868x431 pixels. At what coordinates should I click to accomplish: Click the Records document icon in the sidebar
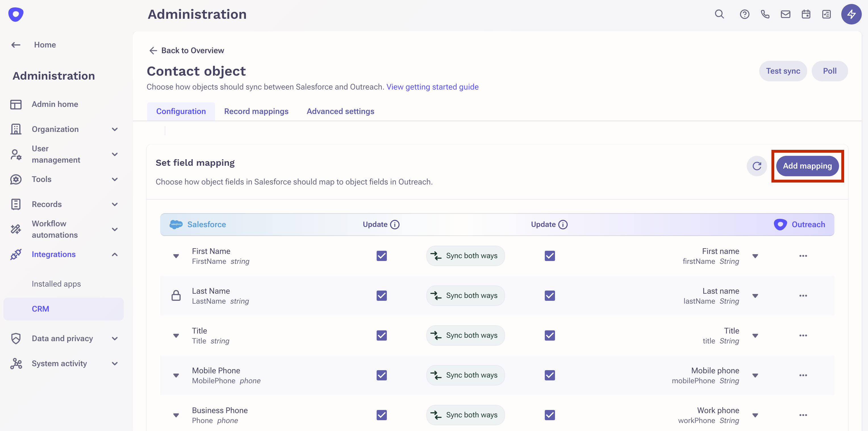[16, 204]
